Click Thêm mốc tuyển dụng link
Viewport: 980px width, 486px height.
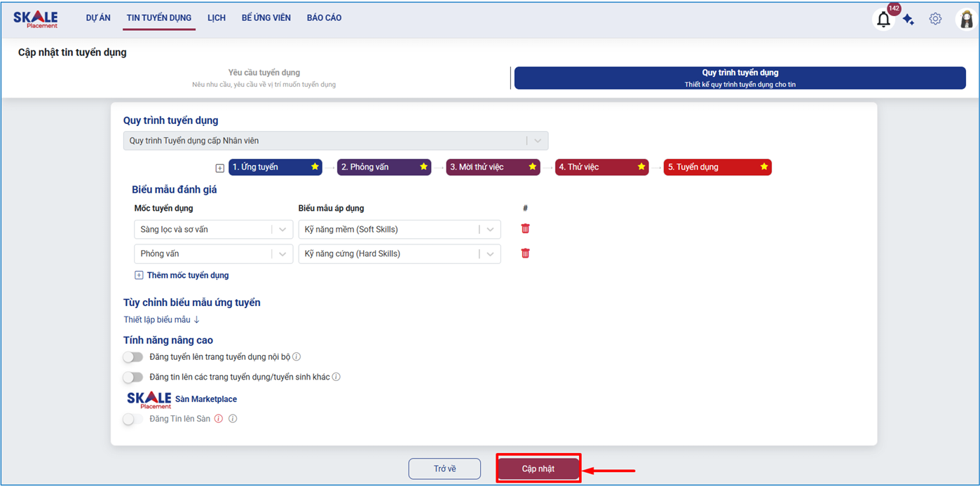[x=187, y=275]
